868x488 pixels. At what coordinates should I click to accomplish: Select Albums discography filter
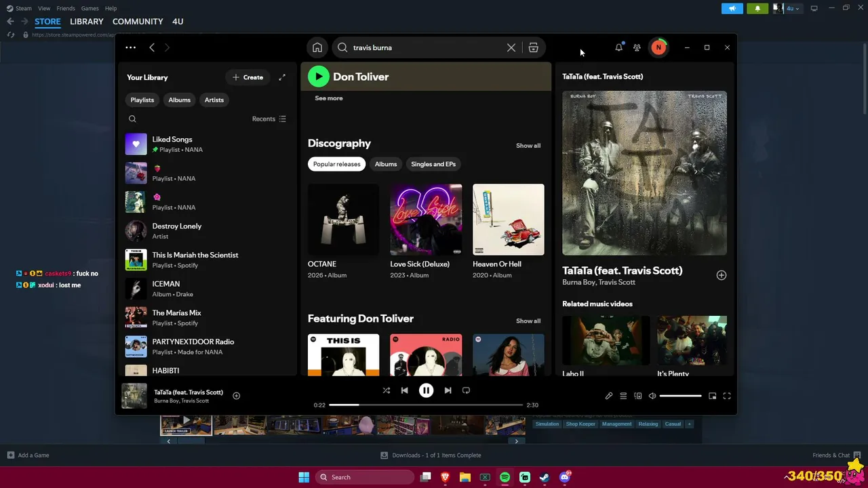pyautogui.click(x=386, y=164)
